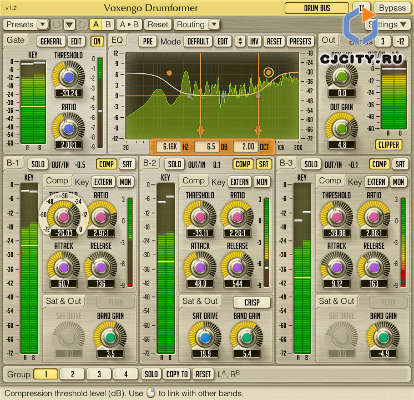The height and width of the screenshot is (400, 414).
Task: Select Group 2
Action: tap(72, 374)
